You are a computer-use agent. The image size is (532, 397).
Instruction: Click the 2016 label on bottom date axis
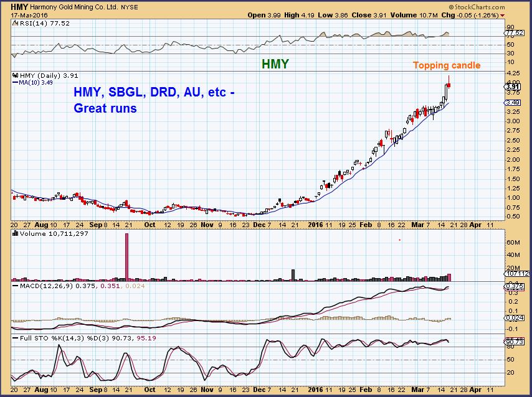pos(316,390)
